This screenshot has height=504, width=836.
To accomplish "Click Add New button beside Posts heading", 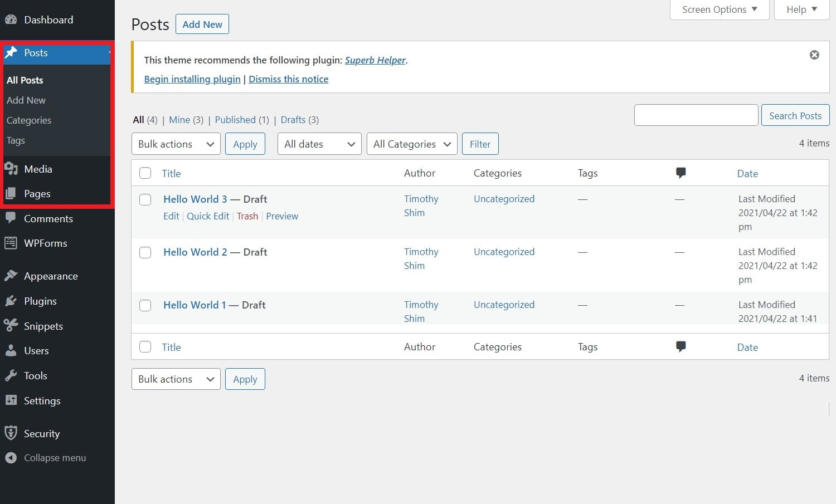I will coord(202,24).
